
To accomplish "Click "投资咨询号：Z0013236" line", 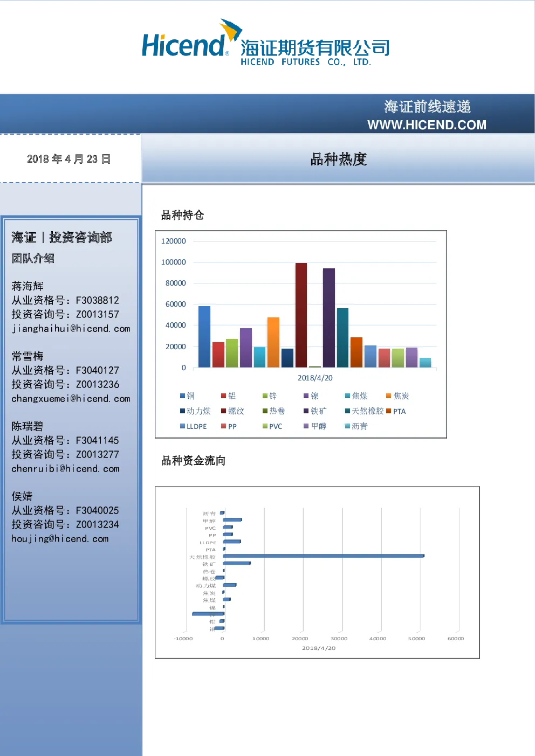I will [65, 384].
